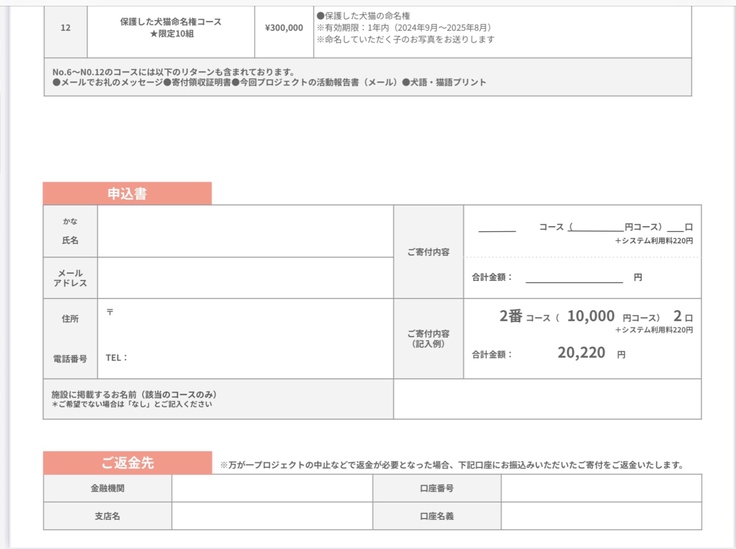Click the 口座番号 entry field

click(x=600, y=488)
